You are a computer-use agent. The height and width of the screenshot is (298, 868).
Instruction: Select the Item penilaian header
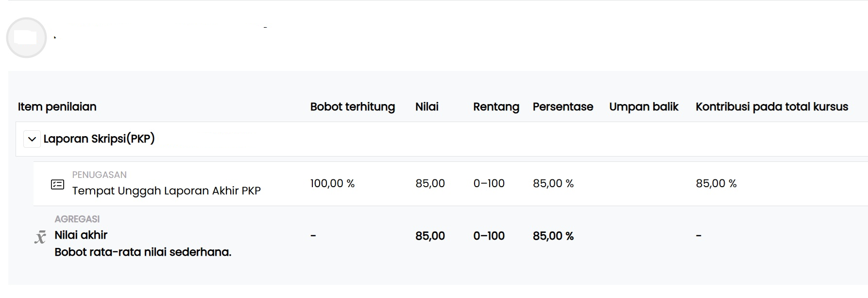[57, 106]
